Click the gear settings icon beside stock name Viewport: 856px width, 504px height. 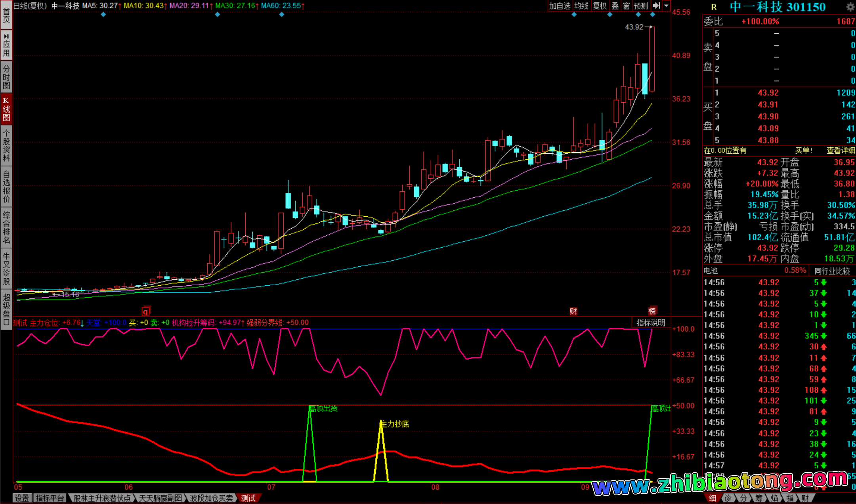pos(850,7)
